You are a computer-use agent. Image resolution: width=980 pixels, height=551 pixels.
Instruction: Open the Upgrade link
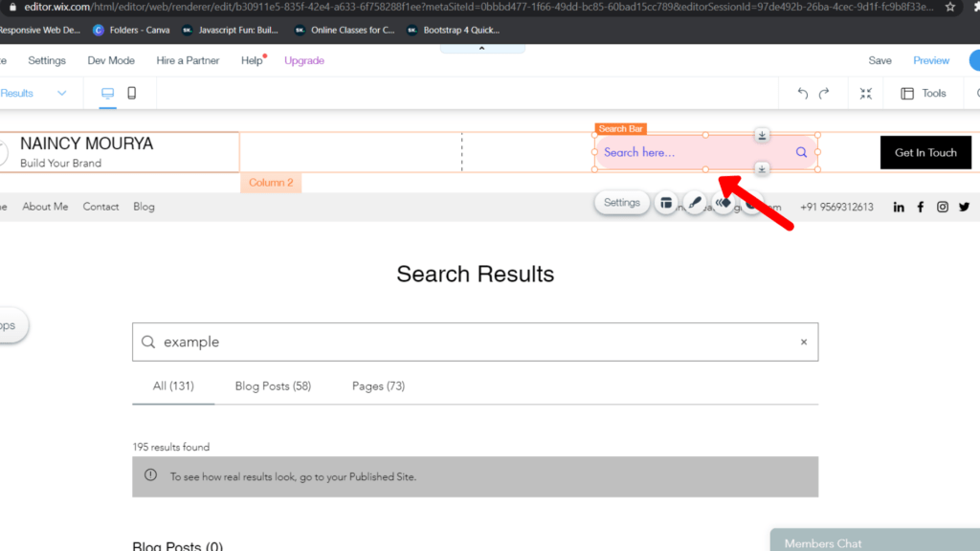coord(304,59)
